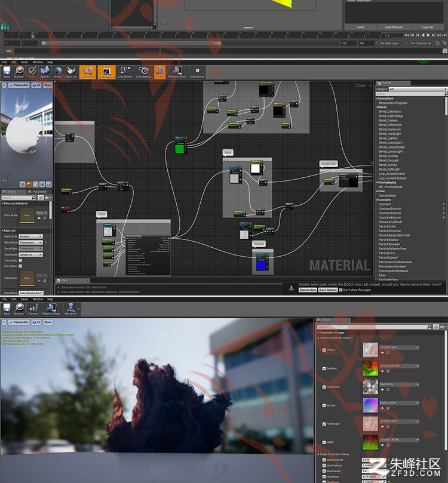Screen dimensions: 448x483
Task: Open the Palette Category dropdown
Action: (418, 89)
